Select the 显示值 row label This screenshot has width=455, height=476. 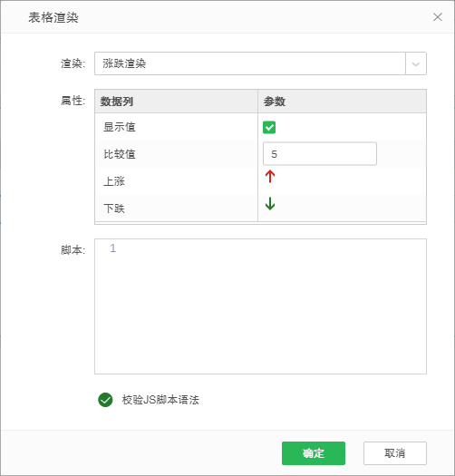[120, 127]
